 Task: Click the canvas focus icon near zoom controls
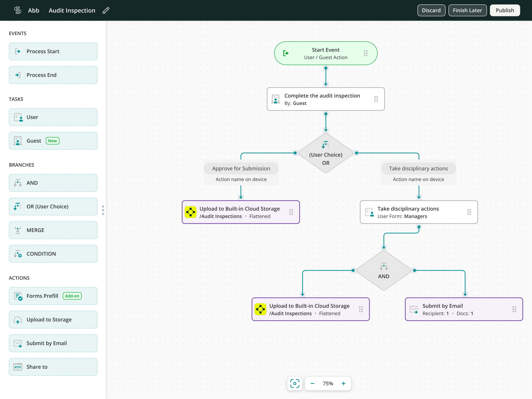pyautogui.click(x=295, y=383)
